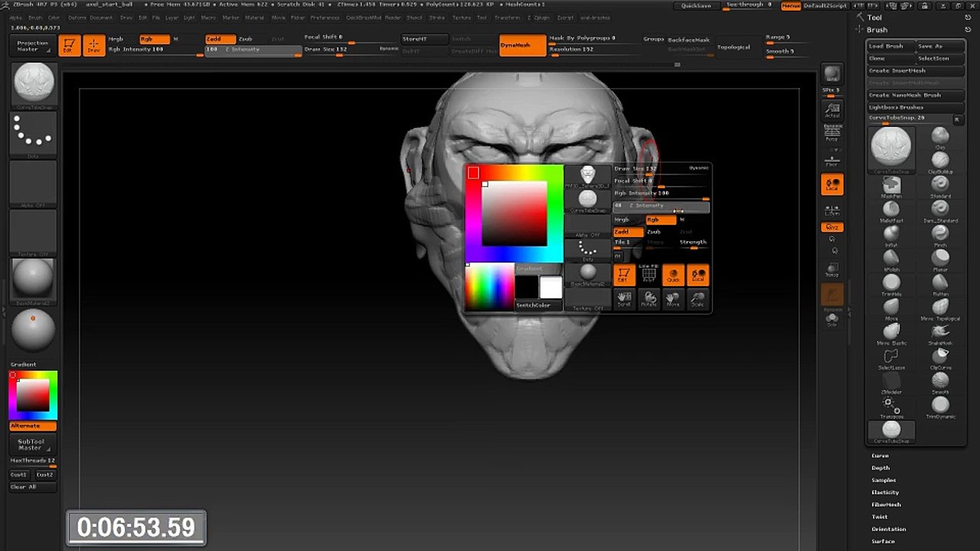
Task: Click the Z Intensity slider in the popup
Action: [661, 206]
